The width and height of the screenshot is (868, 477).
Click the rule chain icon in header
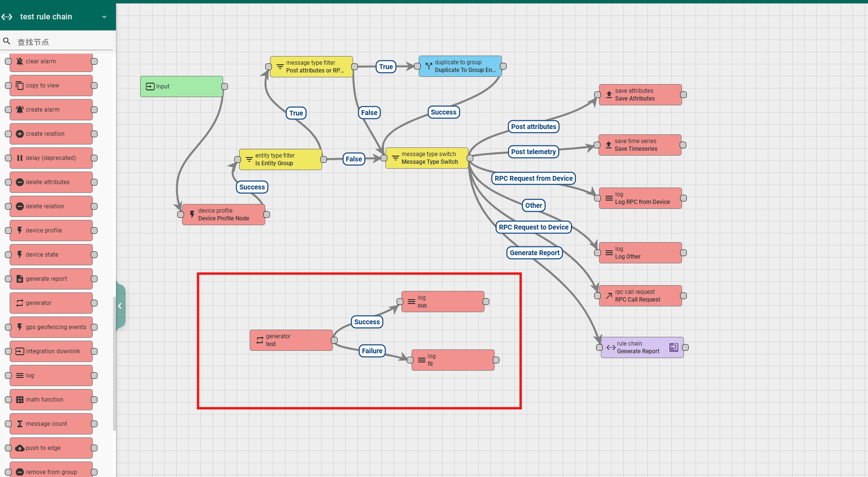click(7, 17)
